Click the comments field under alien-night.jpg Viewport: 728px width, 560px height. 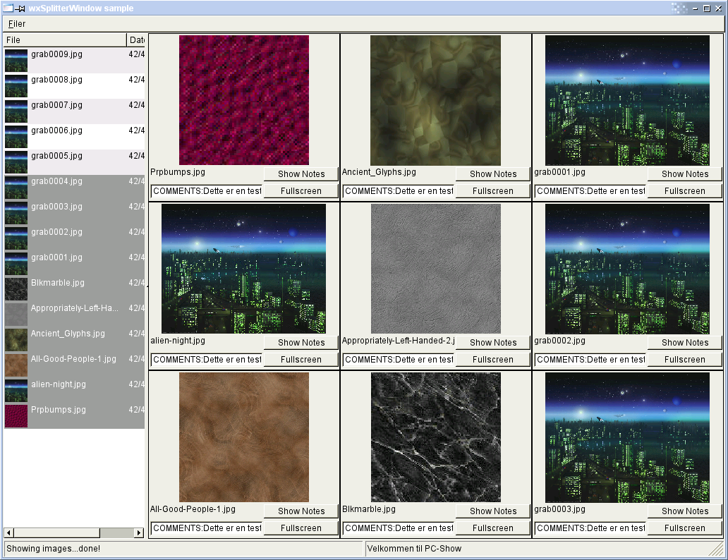(x=206, y=360)
